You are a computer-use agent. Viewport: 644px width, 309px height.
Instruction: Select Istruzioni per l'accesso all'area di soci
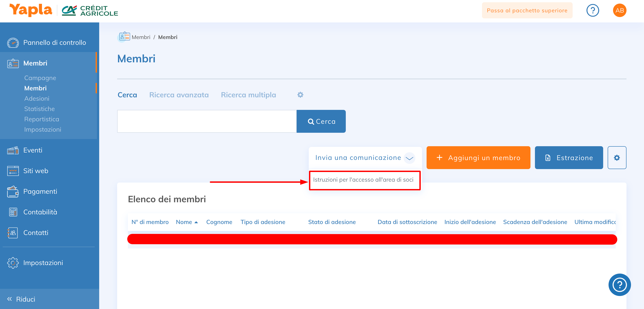coord(363,180)
